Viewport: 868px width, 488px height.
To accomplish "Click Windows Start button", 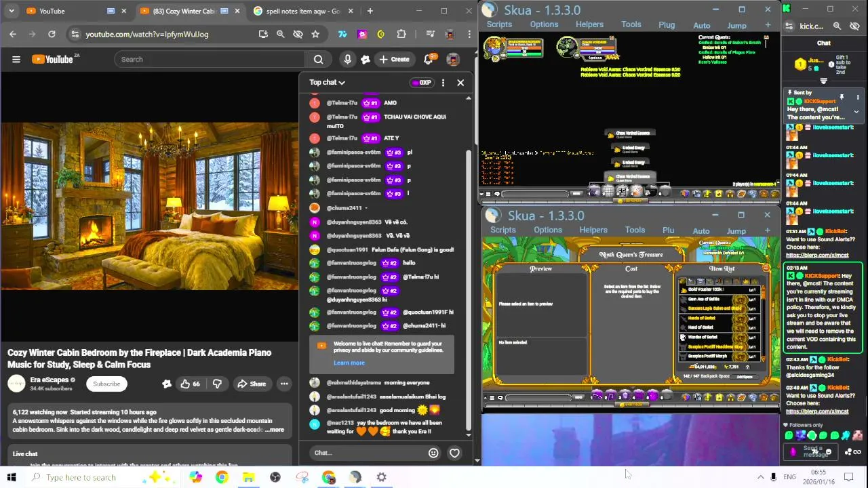I will click(11, 477).
